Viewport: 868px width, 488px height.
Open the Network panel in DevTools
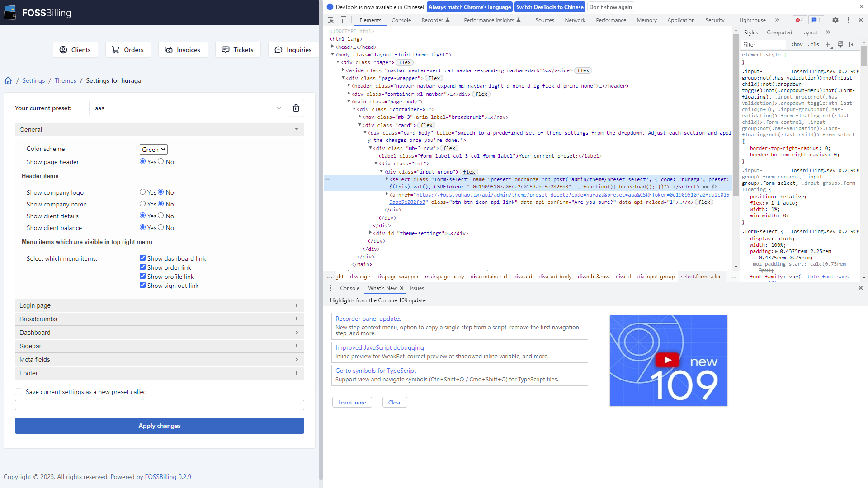575,20
